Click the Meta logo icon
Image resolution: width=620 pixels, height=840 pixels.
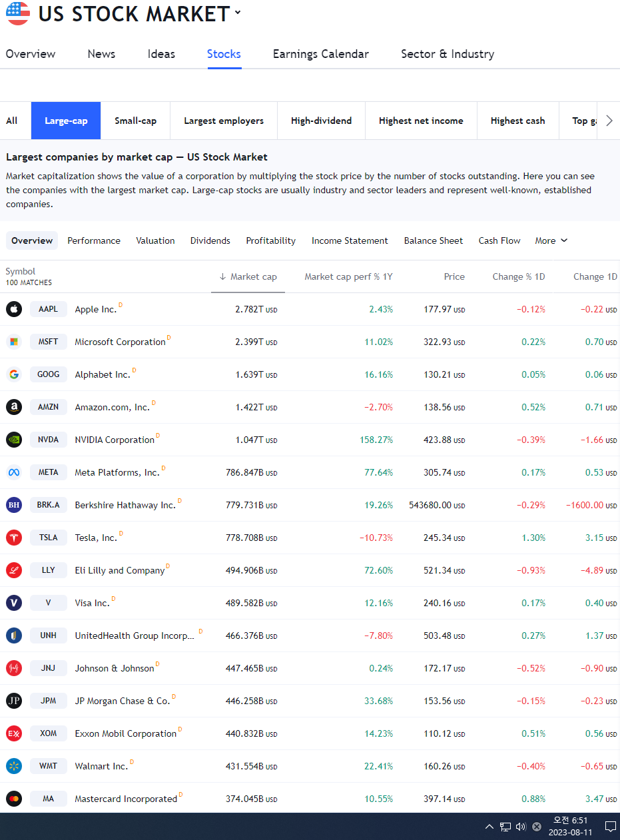pos(14,472)
